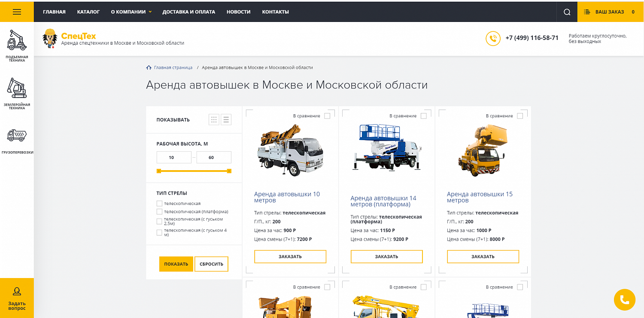This screenshot has height=318, width=644.
Task: Click the Показать filter button
Action: click(176, 264)
